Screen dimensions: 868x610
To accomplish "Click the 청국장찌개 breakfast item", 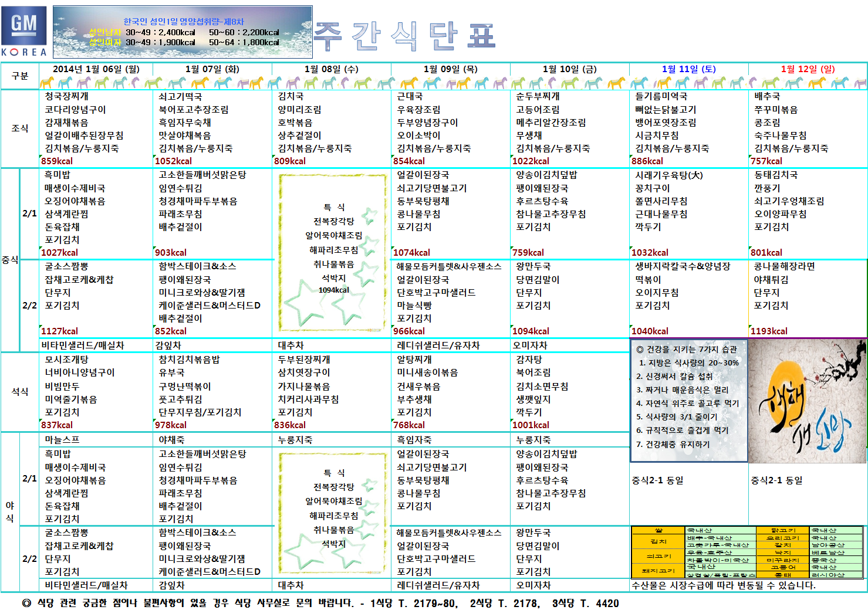I will point(67,96).
